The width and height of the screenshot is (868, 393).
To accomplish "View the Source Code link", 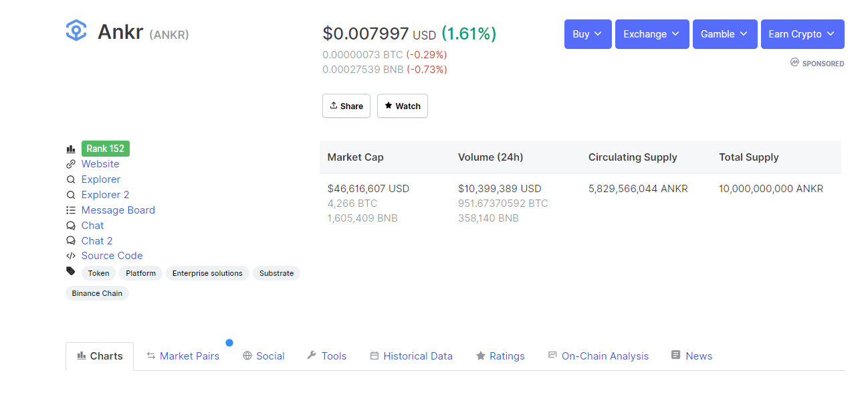I will 112,256.
